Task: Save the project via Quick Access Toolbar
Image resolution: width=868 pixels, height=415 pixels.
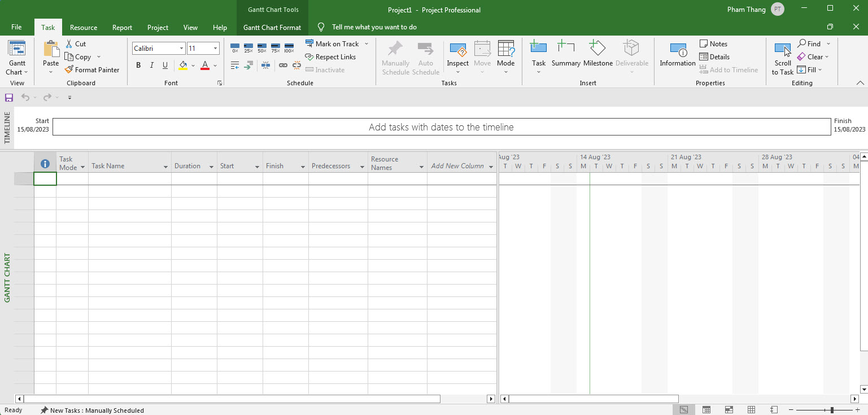Action: point(8,97)
